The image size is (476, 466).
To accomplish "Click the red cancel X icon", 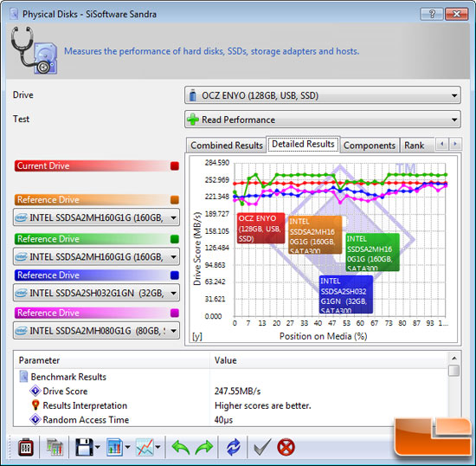I will 286,447.
